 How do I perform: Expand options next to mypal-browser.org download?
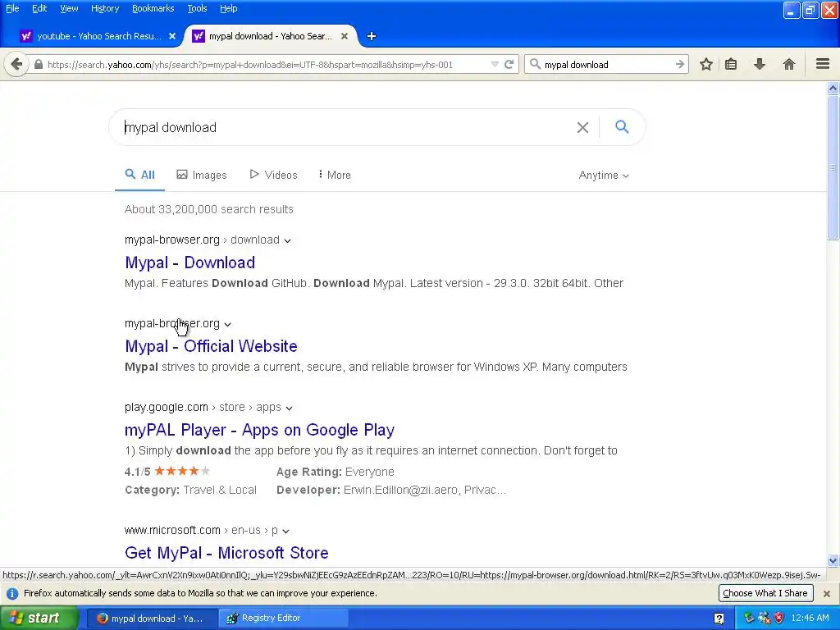tap(288, 240)
